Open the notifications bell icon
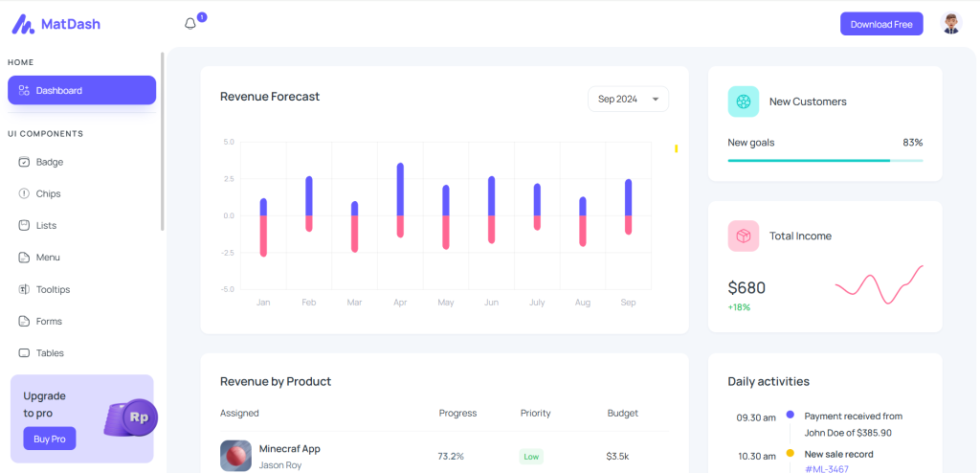The image size is (980, 473). pyautogui.click(x=190, y=24)
